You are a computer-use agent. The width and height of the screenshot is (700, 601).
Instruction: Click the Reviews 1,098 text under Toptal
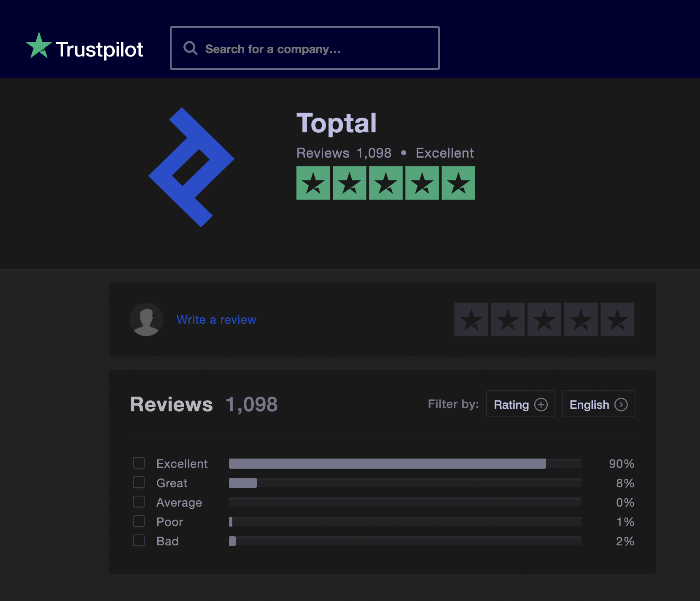click(x=344, y=153)
